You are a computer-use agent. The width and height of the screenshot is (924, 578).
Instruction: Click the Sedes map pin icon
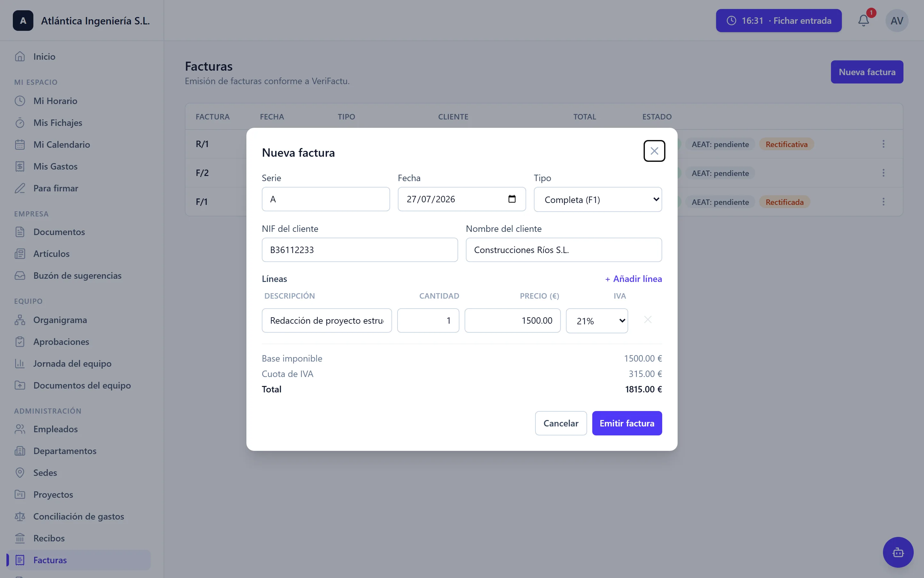tap(20, 473)
